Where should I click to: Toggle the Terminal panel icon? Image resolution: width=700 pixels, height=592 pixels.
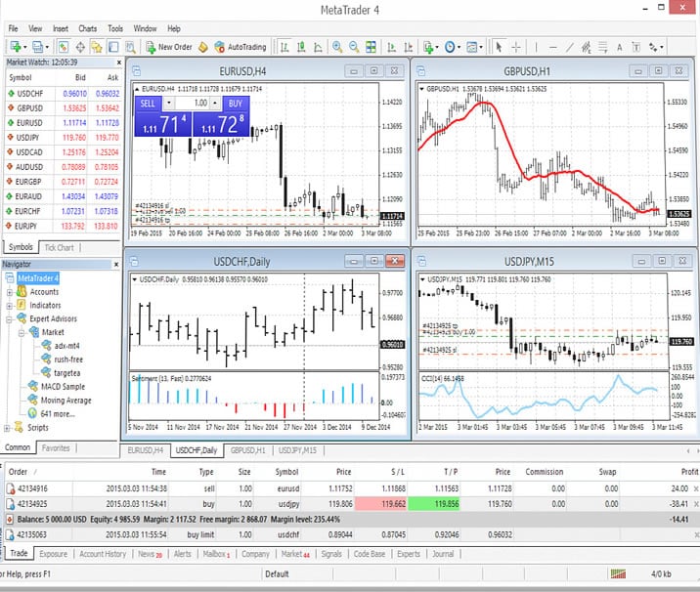point(113,47)
